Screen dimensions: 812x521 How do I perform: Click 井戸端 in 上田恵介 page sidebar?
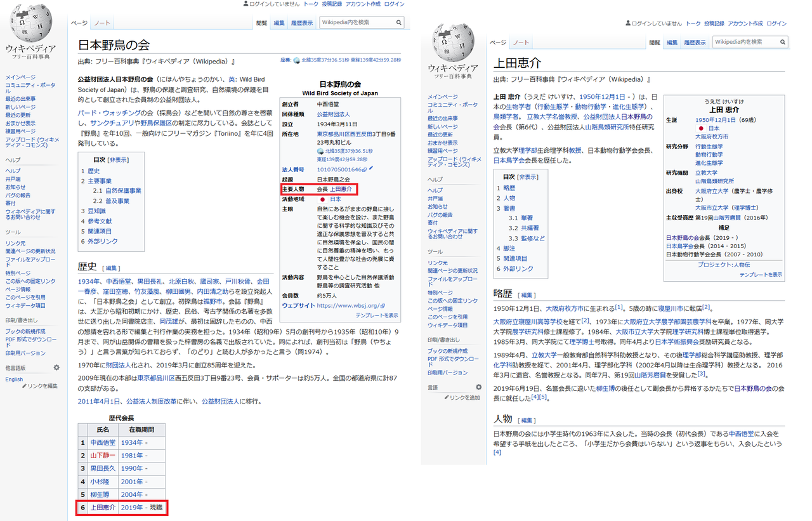coord(436,199)
